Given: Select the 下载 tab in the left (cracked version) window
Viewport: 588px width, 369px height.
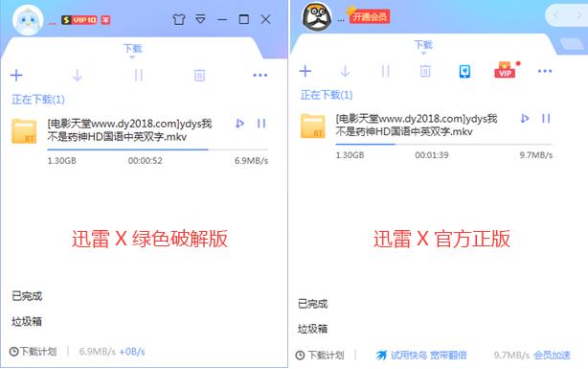Looking at the screenshot, I should tap(133, 49).
